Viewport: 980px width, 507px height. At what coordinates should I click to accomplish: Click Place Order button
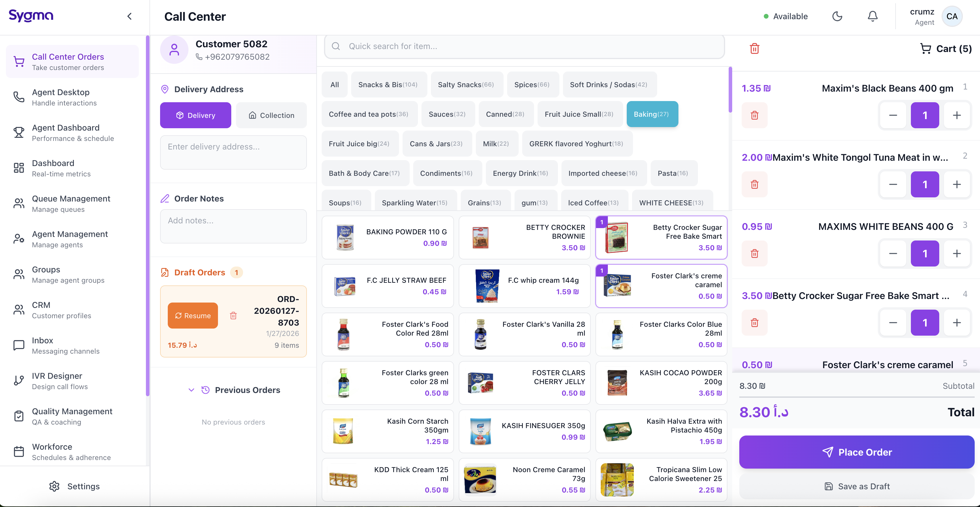coord(856,452)
